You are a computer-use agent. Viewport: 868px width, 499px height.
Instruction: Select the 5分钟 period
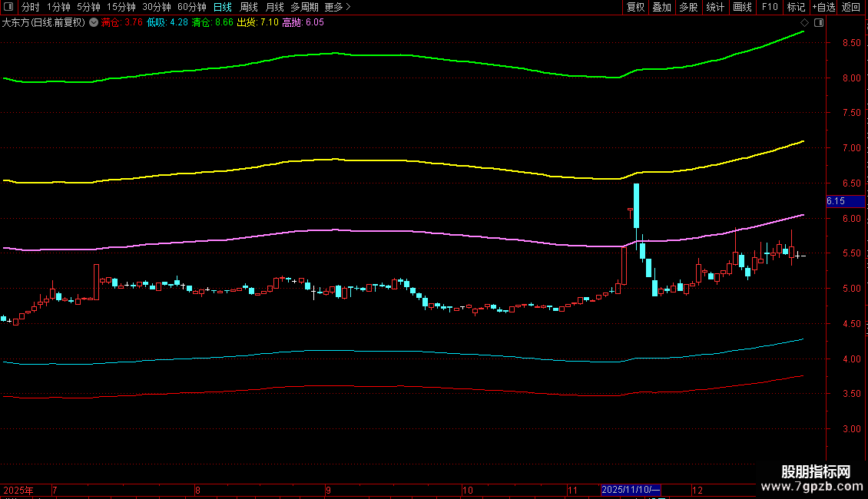88,7
